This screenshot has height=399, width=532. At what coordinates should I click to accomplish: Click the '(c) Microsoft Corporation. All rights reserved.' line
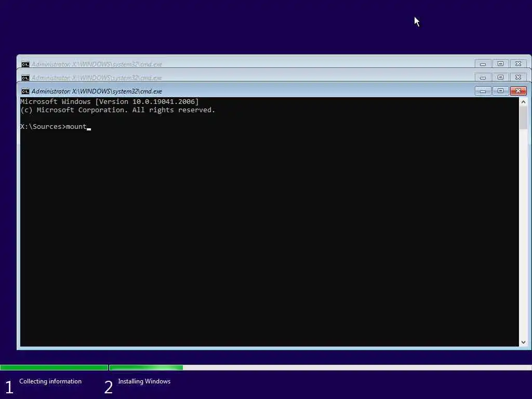[x=117, y=110]
